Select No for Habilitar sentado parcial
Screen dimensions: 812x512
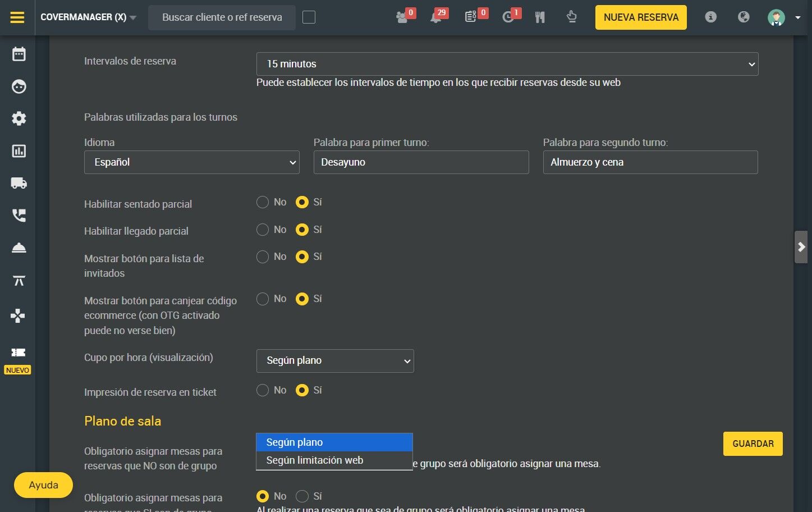click(x=263, y=202)
